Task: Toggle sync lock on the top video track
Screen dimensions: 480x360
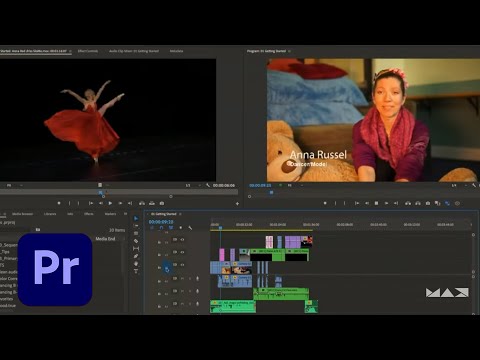Action: pos(175,240)
